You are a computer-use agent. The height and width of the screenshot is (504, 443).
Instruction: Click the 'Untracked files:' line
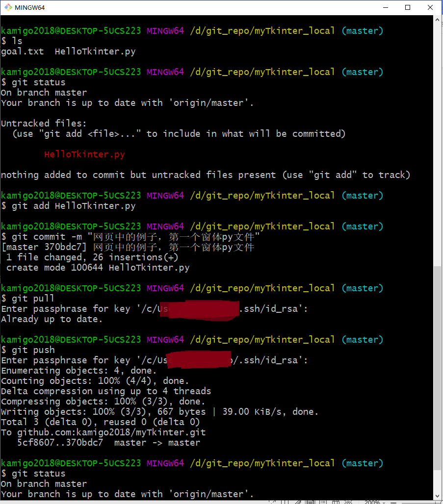coord(44,124)
